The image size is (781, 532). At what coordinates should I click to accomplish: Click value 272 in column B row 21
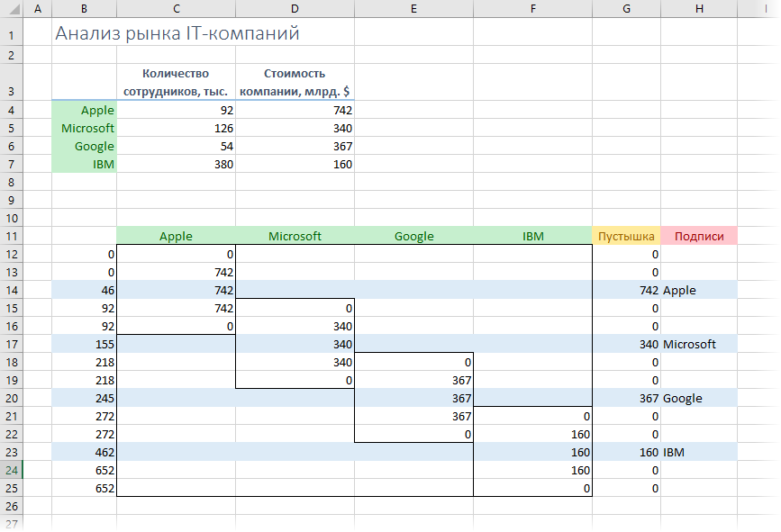[x=84, y=416]
